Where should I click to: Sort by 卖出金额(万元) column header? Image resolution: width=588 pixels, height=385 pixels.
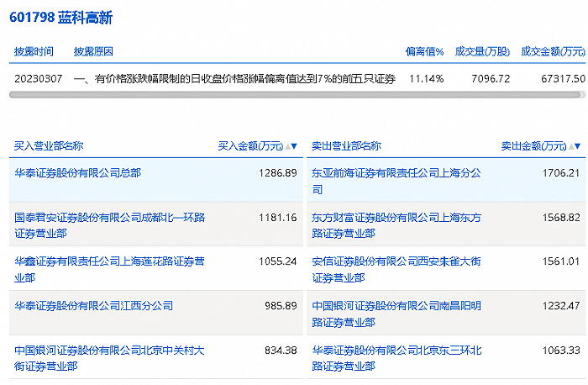534,146
